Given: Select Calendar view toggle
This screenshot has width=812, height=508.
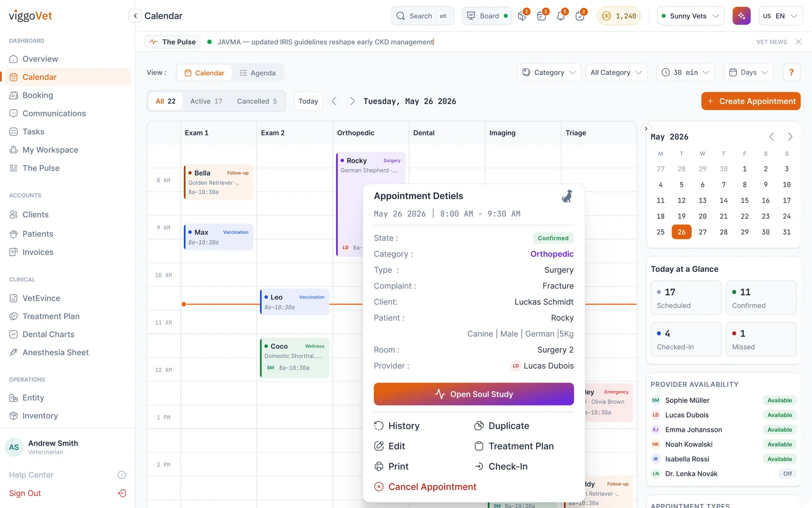Looking at the screenshot, I should click(205, 73).
